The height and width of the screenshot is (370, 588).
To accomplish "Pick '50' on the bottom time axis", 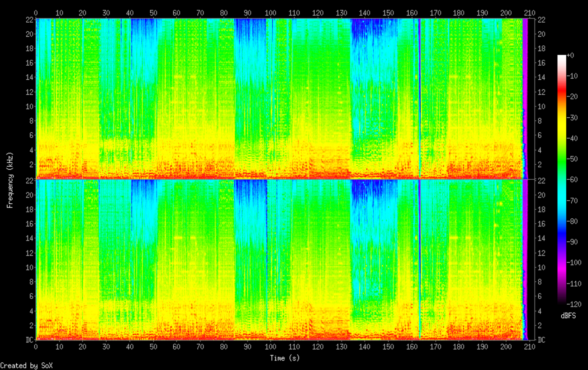I will pyautogui.click(x=153, y=347).
